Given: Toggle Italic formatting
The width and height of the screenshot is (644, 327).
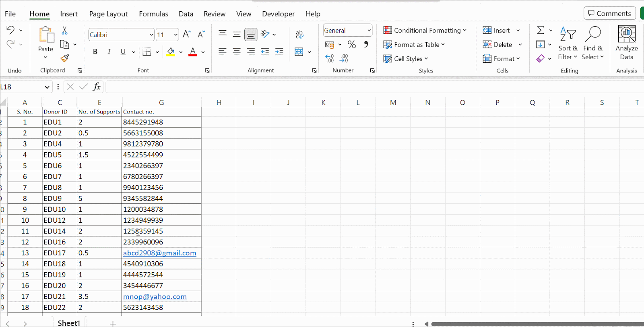Looking at the screenshot, I should (109, 52).
